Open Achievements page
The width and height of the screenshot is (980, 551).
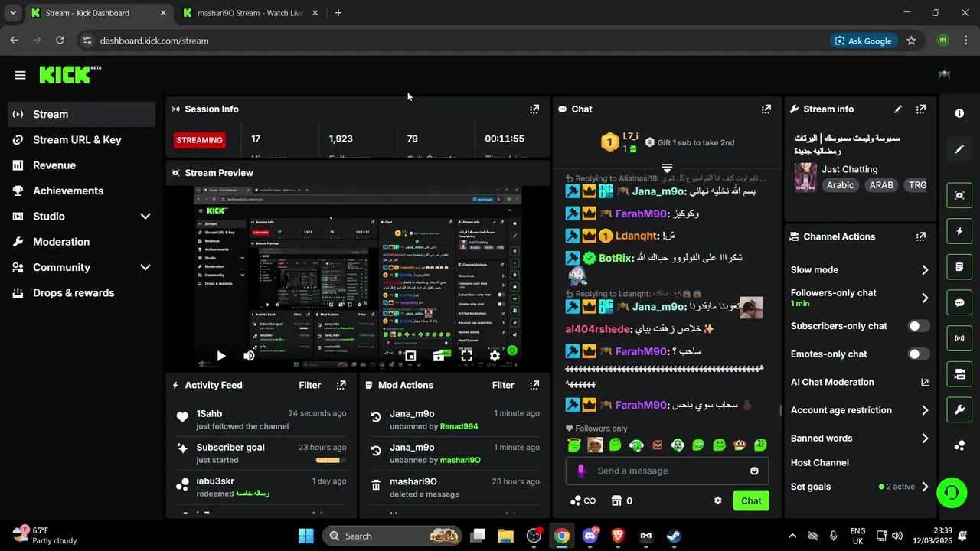point(82,191)
